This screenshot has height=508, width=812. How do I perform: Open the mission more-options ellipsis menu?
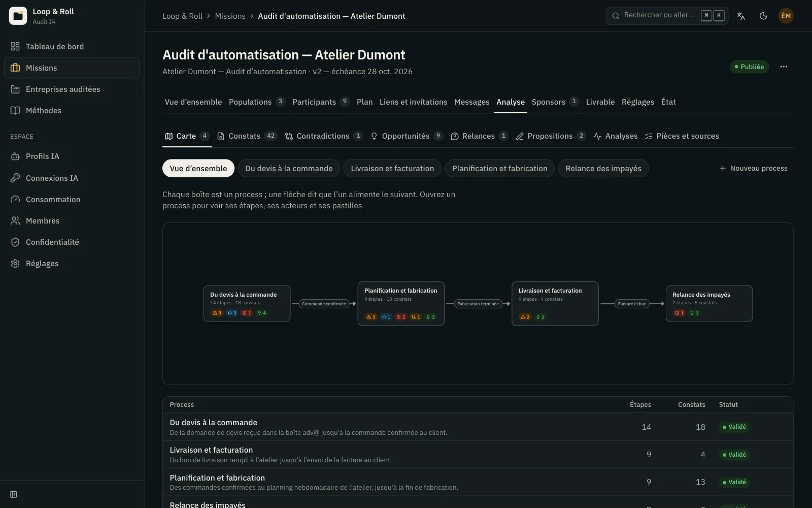784,67
